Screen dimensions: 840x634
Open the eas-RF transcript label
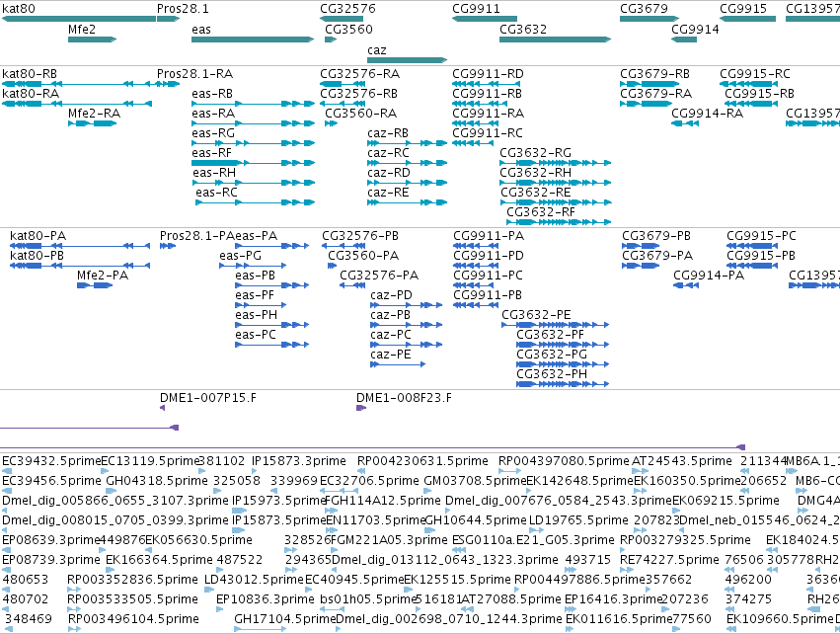[211, 153]
